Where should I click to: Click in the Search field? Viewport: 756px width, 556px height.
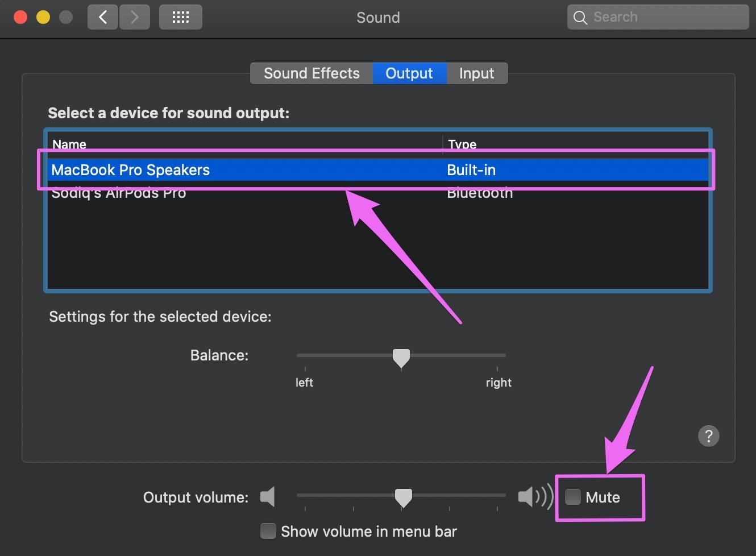coord(658,17)
